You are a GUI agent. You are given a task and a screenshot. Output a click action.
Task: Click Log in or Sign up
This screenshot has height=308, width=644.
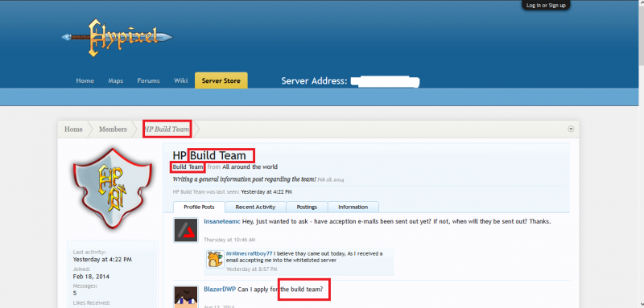546,6
